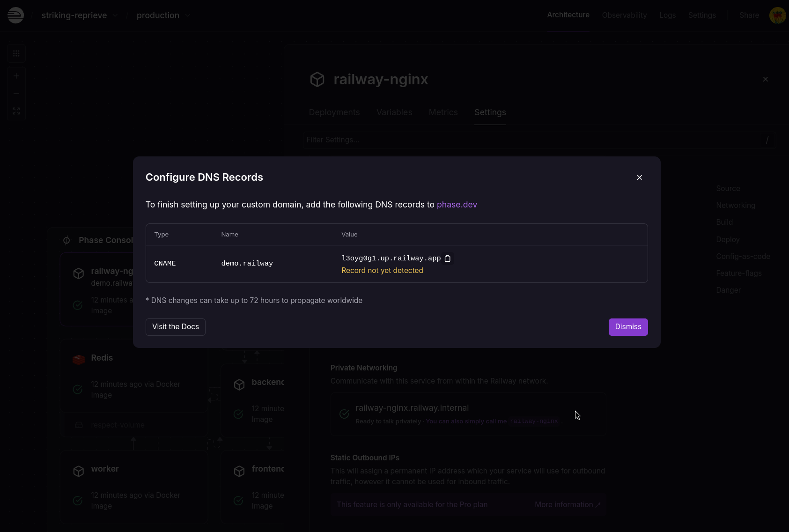789x532 pixels.
Task: Switch to the Observability tab
Action: click(624, 15)
